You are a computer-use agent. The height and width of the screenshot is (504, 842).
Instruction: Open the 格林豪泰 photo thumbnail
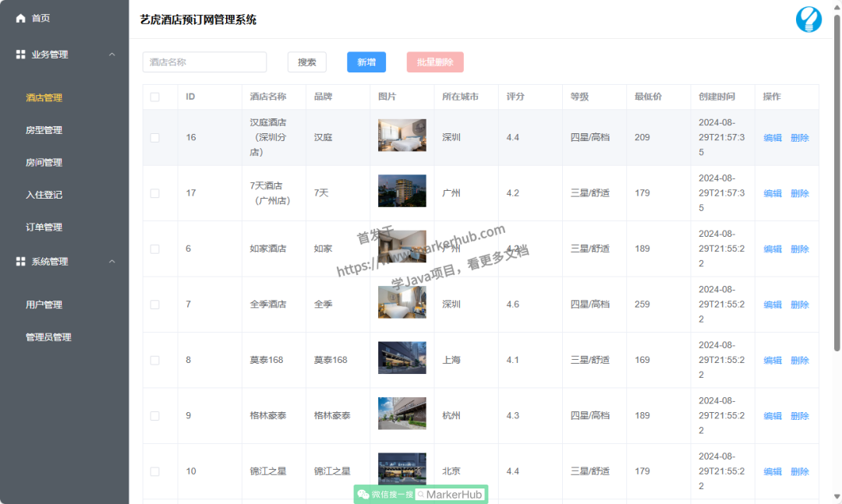pyautogui.click(x=402, y=414)
